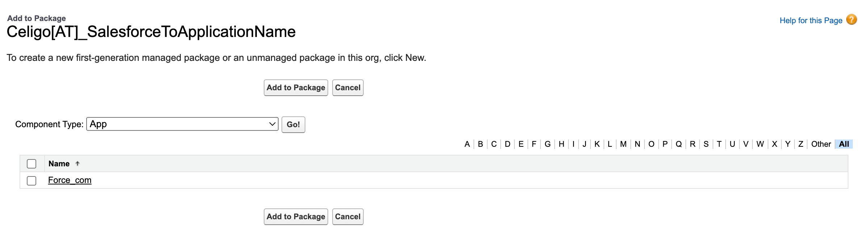Open the Force_com app link

coord(70,180)
